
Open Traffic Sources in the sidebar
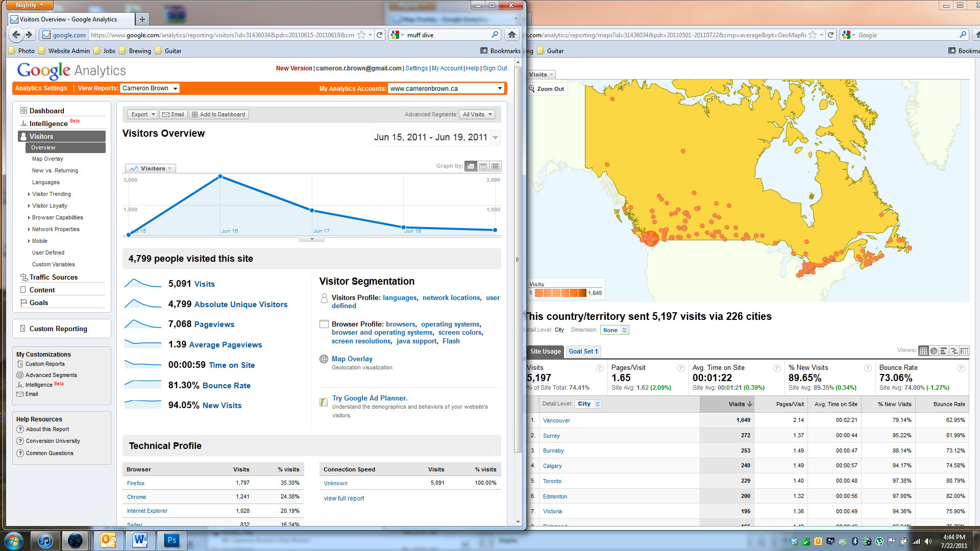(x=53, y=277)
